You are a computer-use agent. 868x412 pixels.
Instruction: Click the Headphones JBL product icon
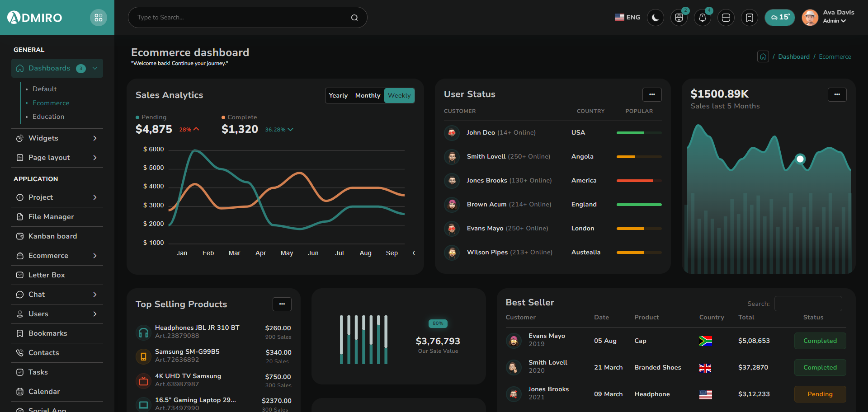(x=143, y=332)
